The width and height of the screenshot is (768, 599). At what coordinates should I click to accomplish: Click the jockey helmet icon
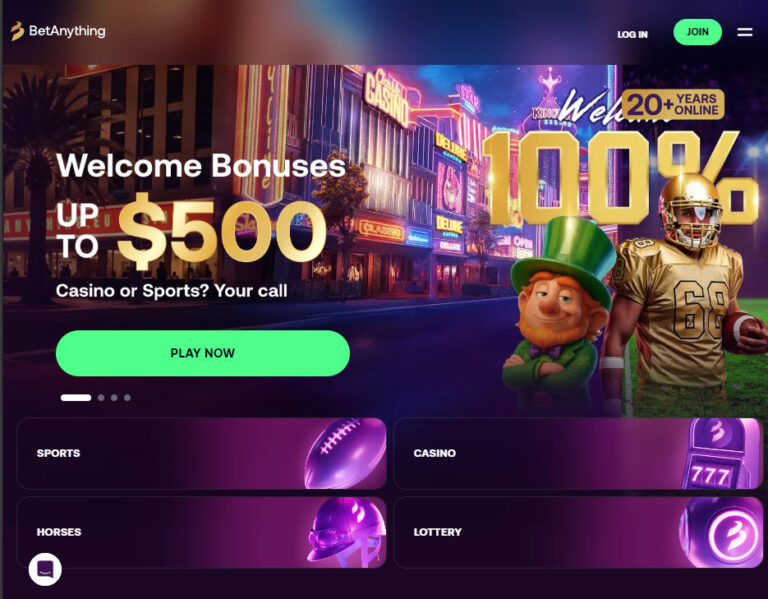click(347, 532)
